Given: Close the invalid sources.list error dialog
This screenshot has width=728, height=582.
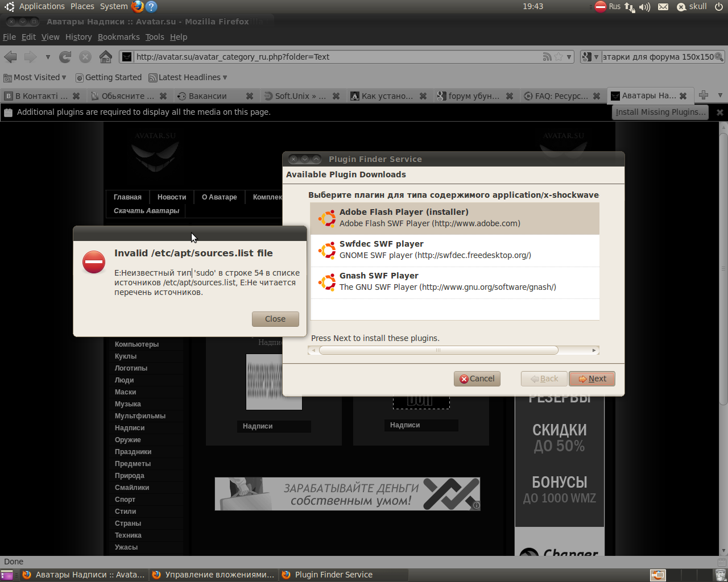Looking at the screenshot, I should [275, 319].
